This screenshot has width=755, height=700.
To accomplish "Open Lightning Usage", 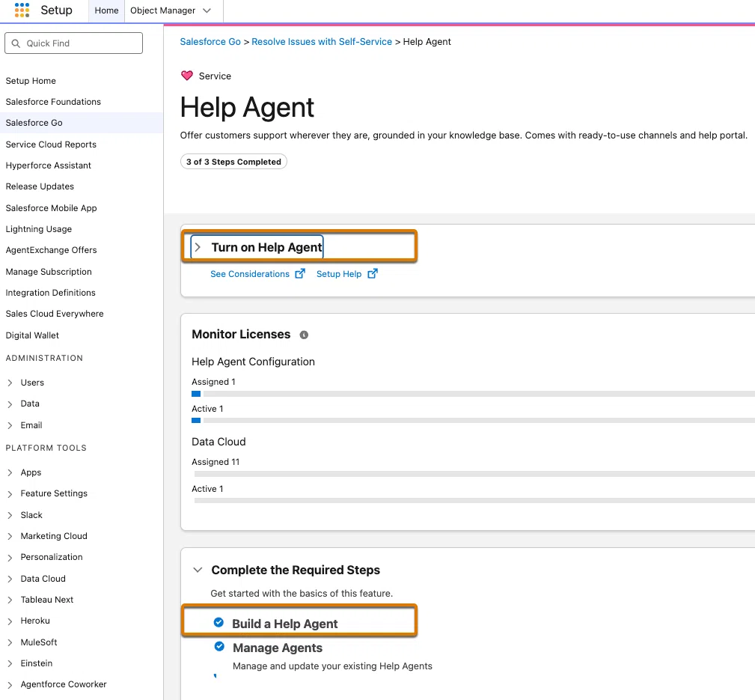I will pyautogui.click(x=38, y=229).
